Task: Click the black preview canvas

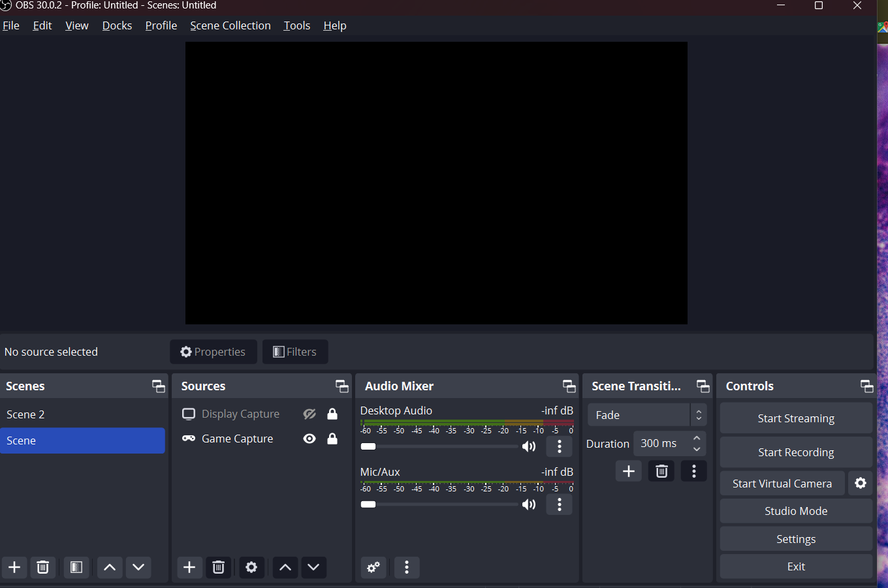Action: click(x=436, y=183)
